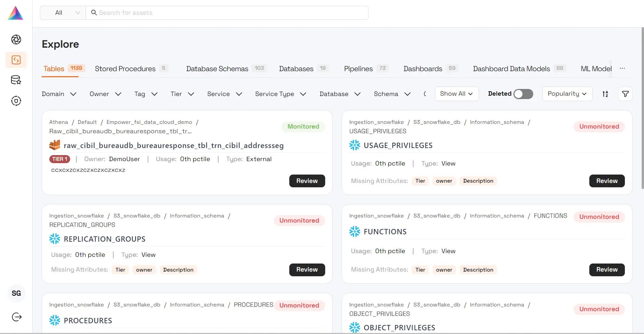The width and height of the screenshot is (644, 334).
Task: Expand the Service Type filter
Action: pos(281,94)
